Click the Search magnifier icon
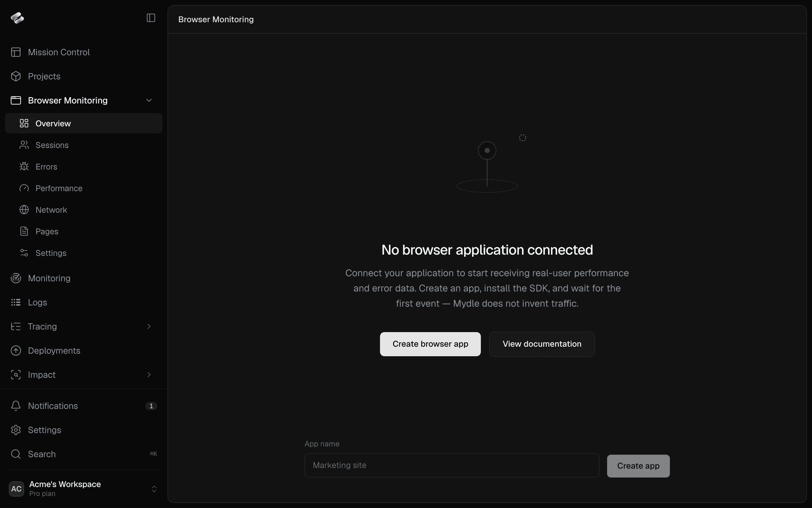Screen dimensions: 812x508 [16, 454]
